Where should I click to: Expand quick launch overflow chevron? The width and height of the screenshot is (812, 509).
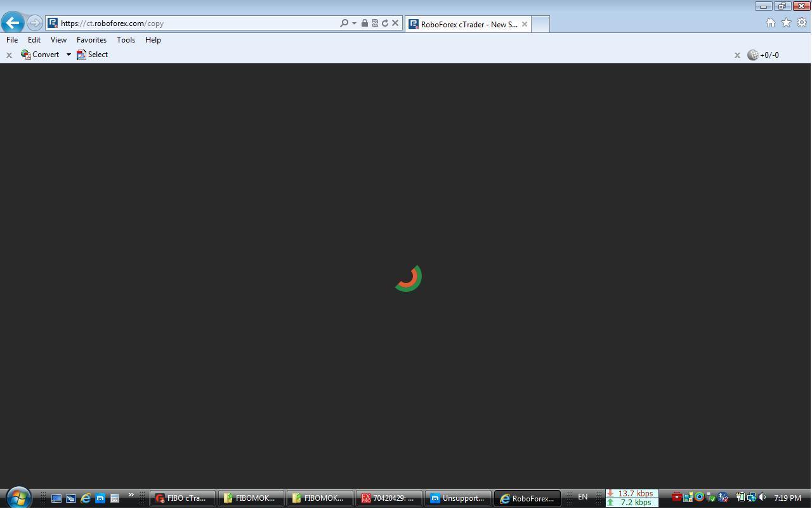[x=131, y=495]
